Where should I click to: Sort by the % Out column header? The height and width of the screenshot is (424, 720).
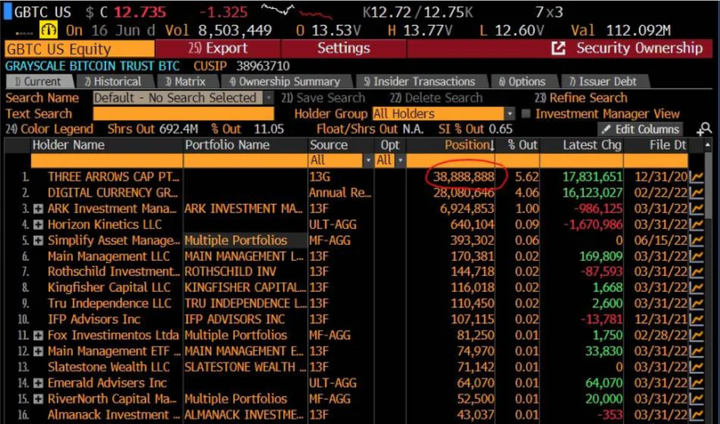(x=522, y=145)
